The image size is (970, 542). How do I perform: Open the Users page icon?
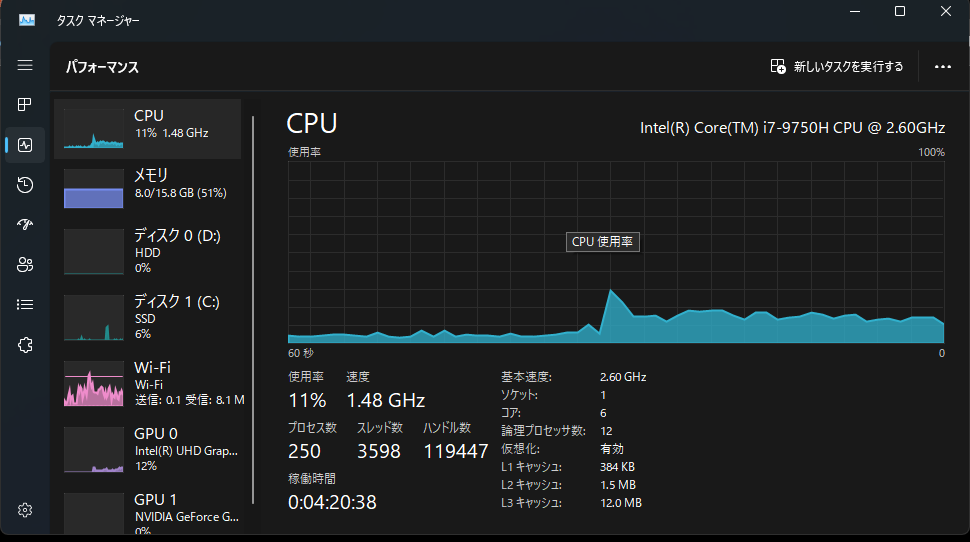25,265
